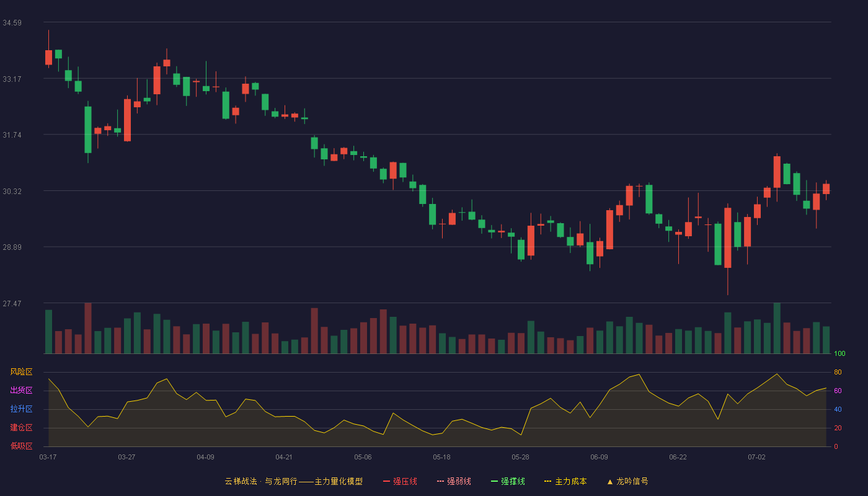Select the 05-28 date label
Screen dimensions: 868x496
point(520,457)
